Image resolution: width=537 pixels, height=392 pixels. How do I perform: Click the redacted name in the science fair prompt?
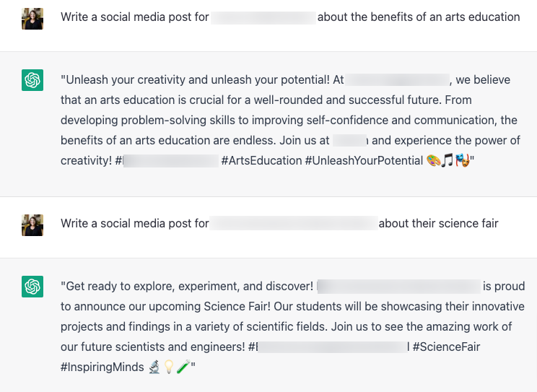tap(294, 223)
